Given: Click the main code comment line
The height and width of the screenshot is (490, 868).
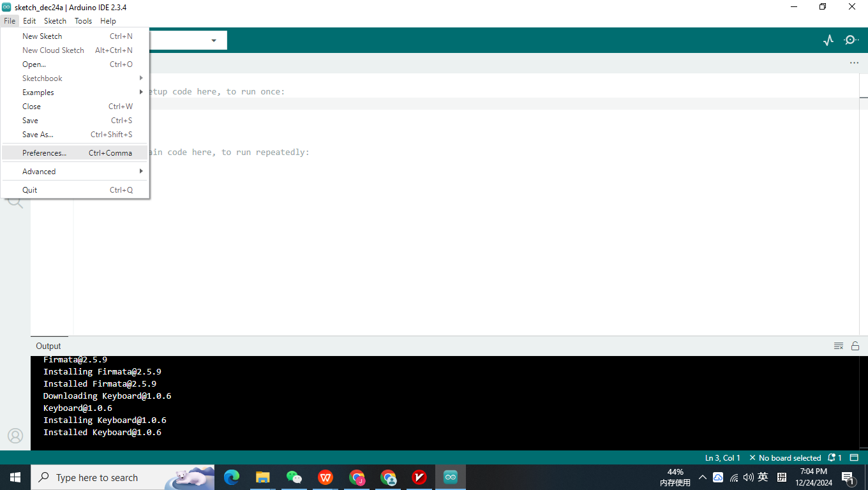Looking at the screenshot, I should click(x=229, y=152).
